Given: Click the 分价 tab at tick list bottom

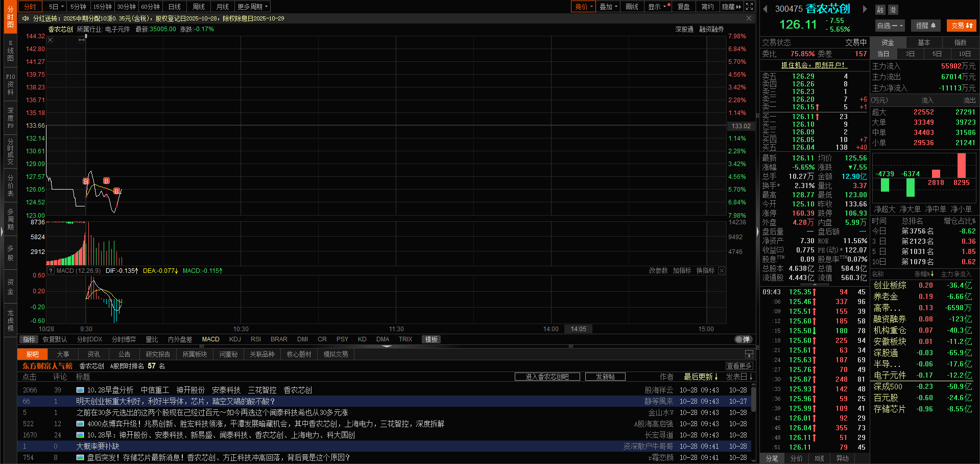Looking at the screenshot, I should (x=796, y=458).
